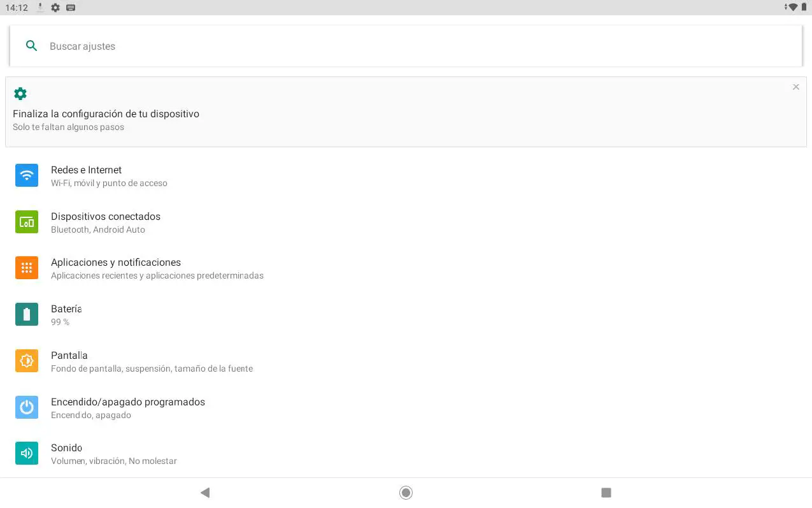
Task: Tap the blue power icon for Encendido/apagado
Action: tap(27, 407)
